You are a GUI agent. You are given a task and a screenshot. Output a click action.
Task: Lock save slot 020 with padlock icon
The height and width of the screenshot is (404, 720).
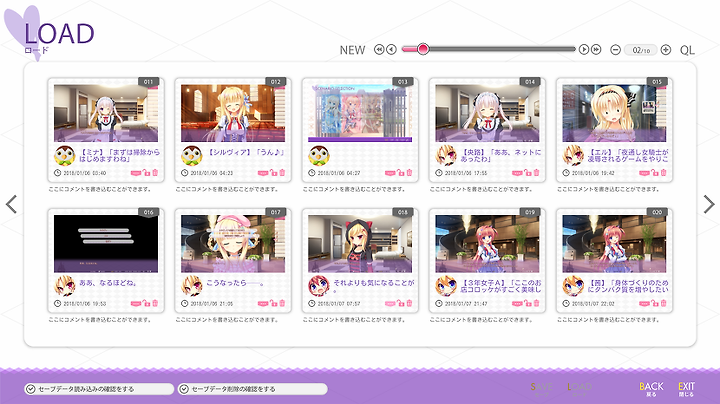(655, 303)
